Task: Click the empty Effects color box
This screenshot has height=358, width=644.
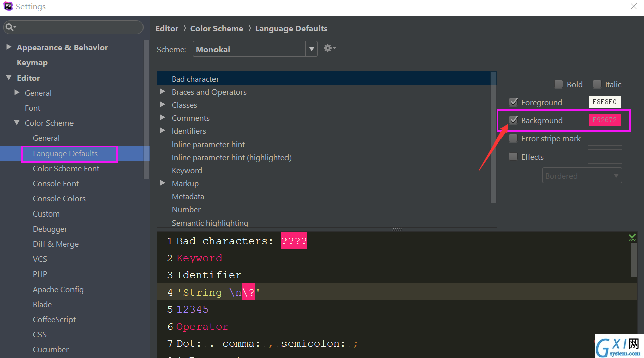Action: point(605,157)
